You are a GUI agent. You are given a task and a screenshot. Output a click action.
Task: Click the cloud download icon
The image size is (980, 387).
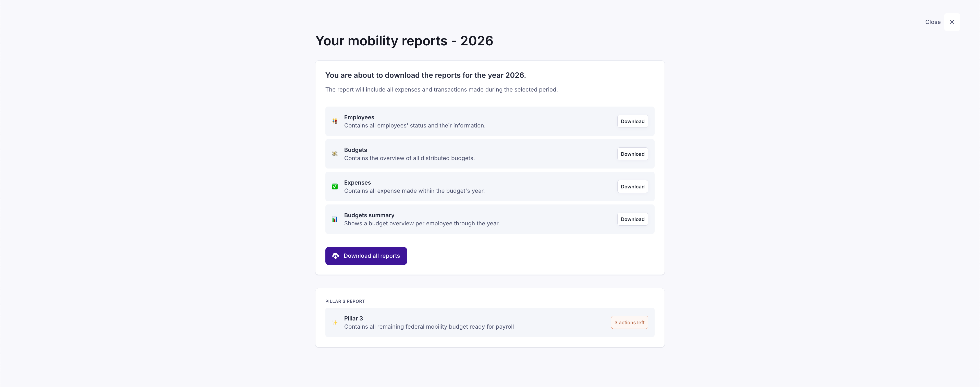(335, 256)
